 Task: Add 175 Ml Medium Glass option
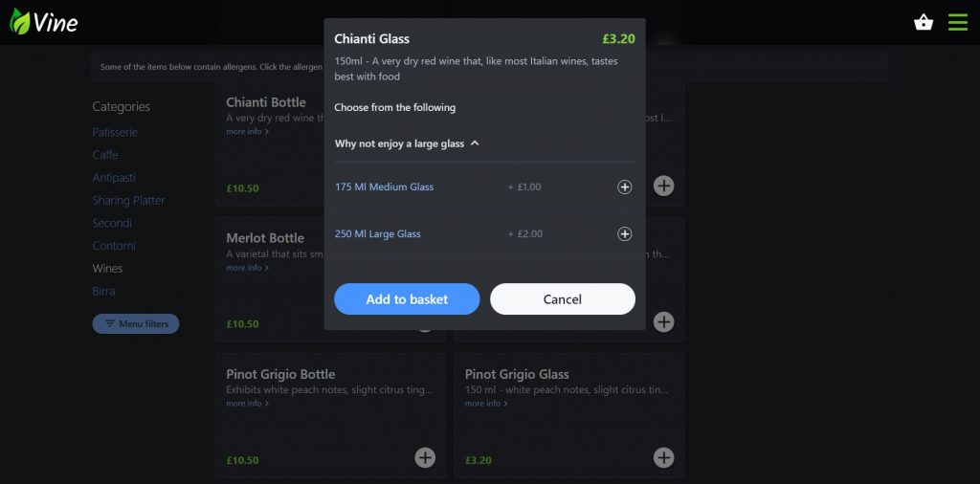point(625,187)
